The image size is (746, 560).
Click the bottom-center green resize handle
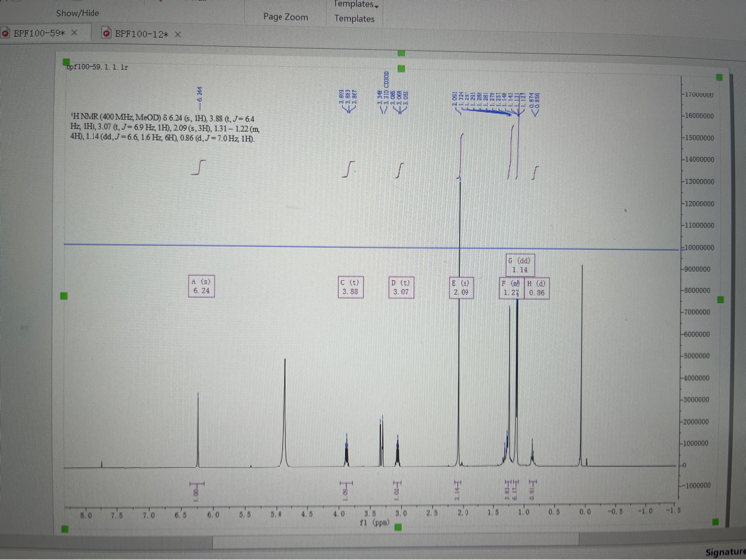pos(399,526)
